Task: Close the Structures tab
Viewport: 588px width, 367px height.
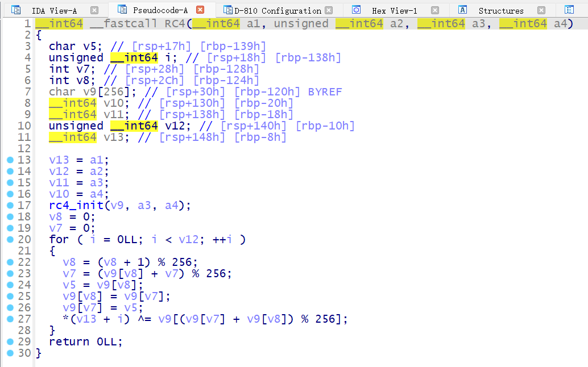Action: pyautogui.click(x=541, y=10)
